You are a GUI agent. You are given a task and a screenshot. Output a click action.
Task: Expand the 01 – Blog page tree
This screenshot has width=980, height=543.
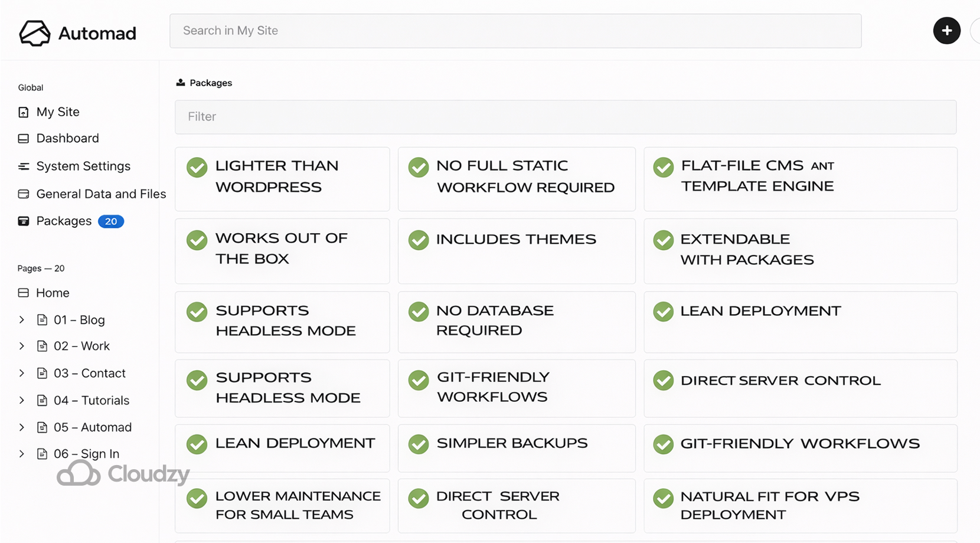point(22,319)
